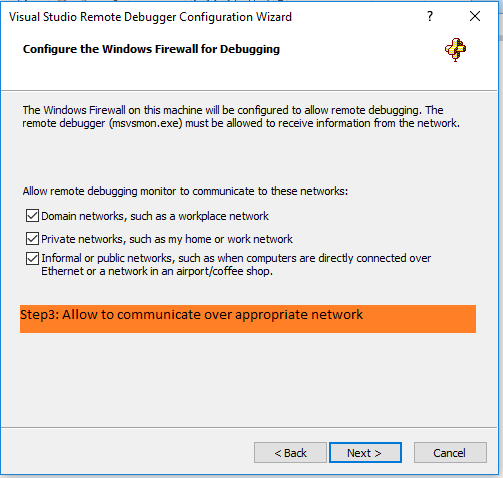Screen dimensions: 503x478
Task: Close the Remote Debugger Configuration Wizard
Action: click(475, 16)
